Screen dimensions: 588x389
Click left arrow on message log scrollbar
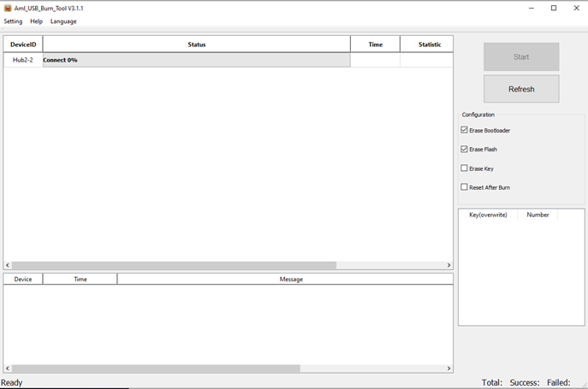point(8,368)
